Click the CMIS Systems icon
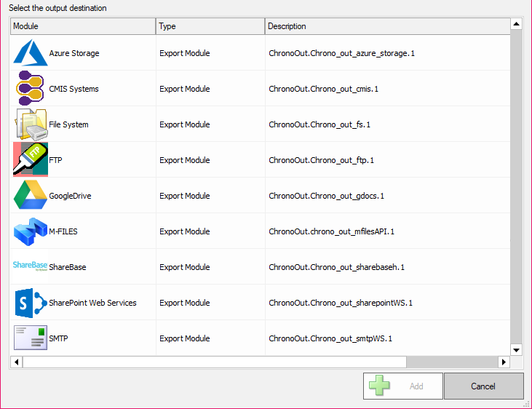532x409 pixels. [x=30, y=89]
